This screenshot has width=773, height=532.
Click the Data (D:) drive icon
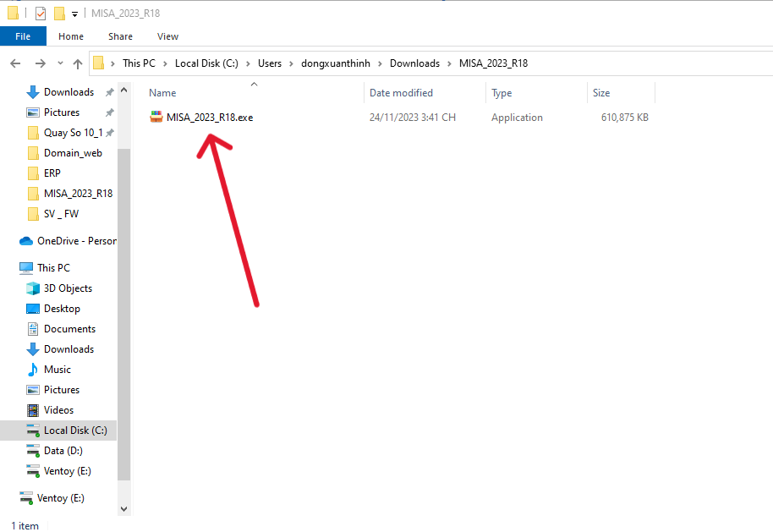(32, 451)
